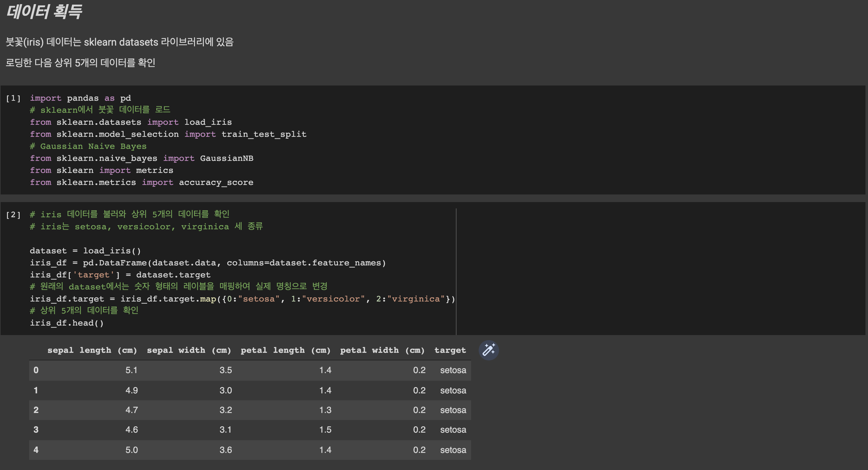Run cell with execution count [2]

pos(13,215)
